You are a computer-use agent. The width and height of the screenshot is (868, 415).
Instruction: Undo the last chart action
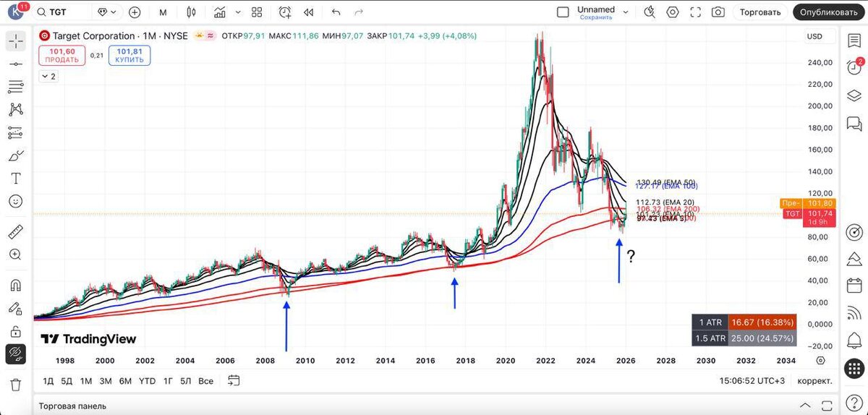(x=336, y=12)
